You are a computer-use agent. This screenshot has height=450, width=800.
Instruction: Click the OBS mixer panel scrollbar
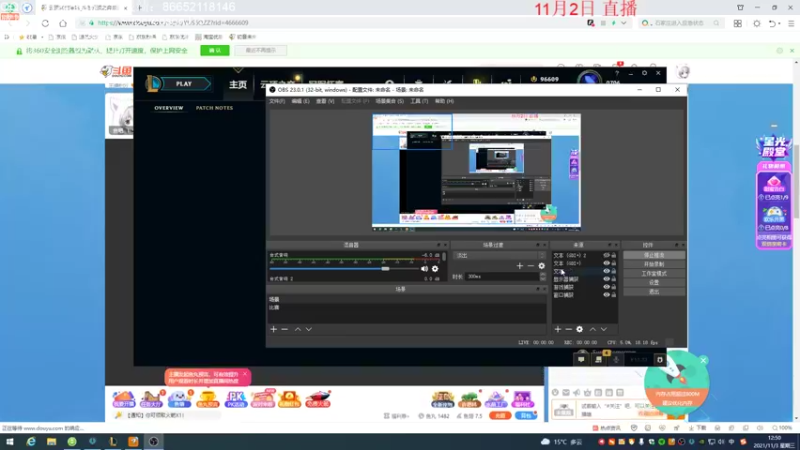[x=444, y=257]
